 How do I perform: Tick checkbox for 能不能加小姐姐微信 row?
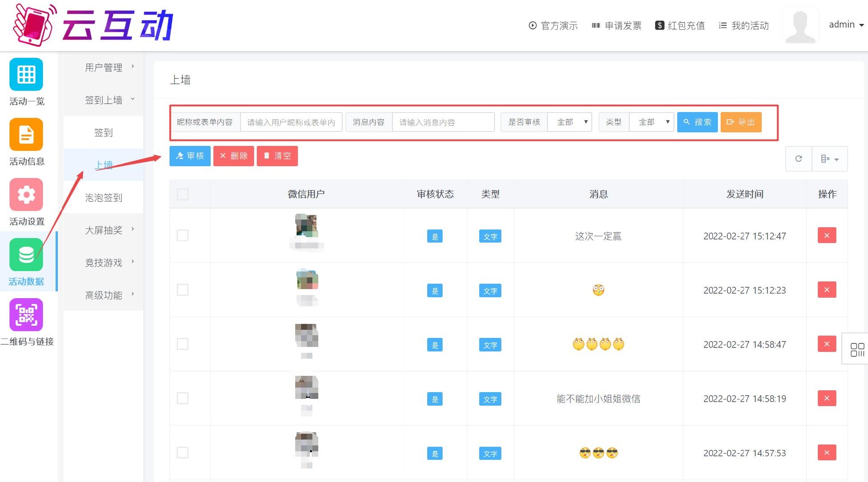pos(183,398)
